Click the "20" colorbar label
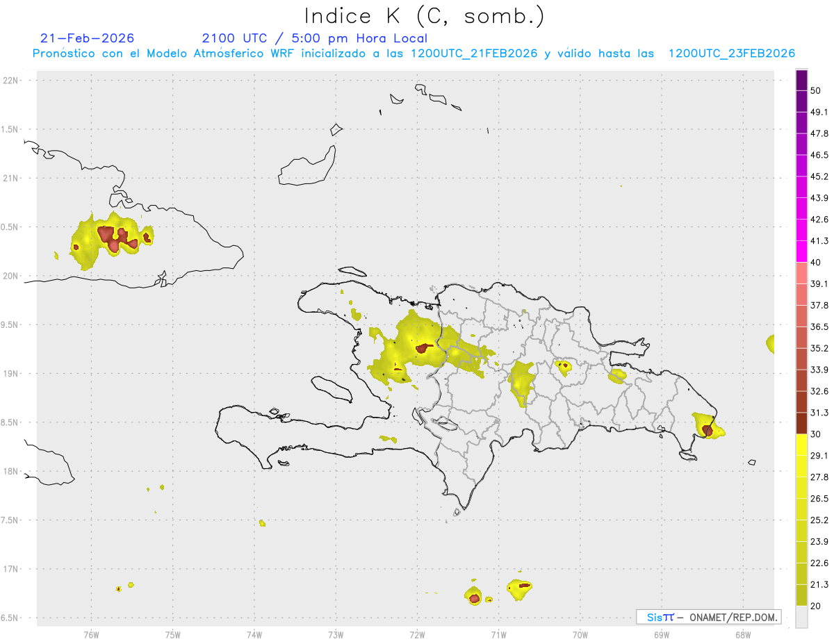This screenshot has width=834, height=644. pos(817,606)
